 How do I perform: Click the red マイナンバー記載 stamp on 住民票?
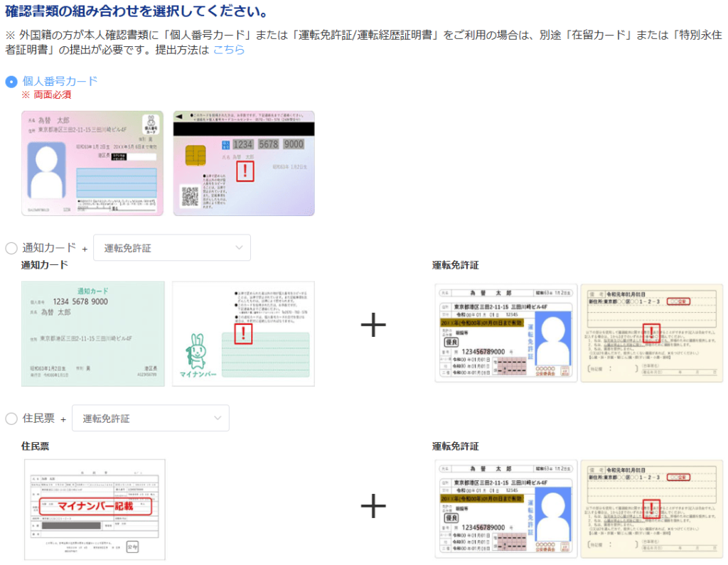point(95,507)
